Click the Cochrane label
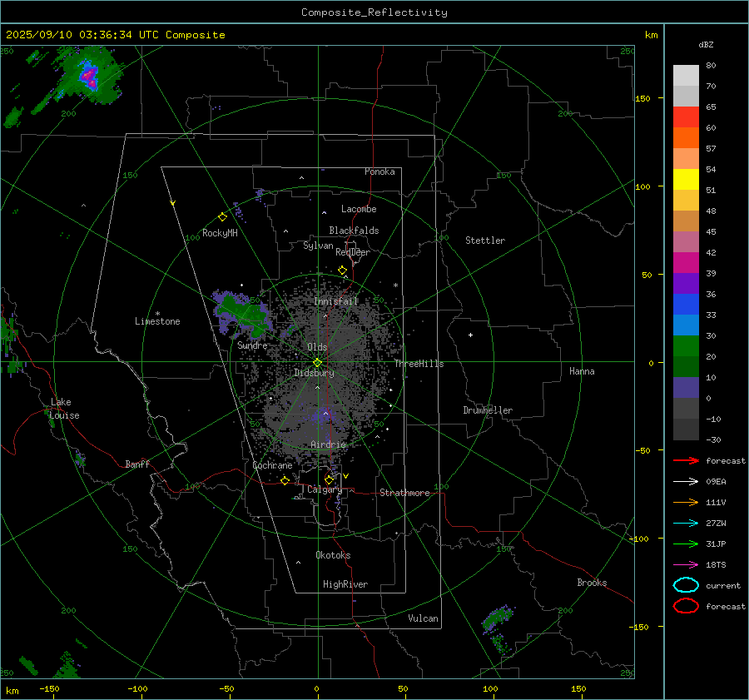Screen dimensions: 749x700 272,465
